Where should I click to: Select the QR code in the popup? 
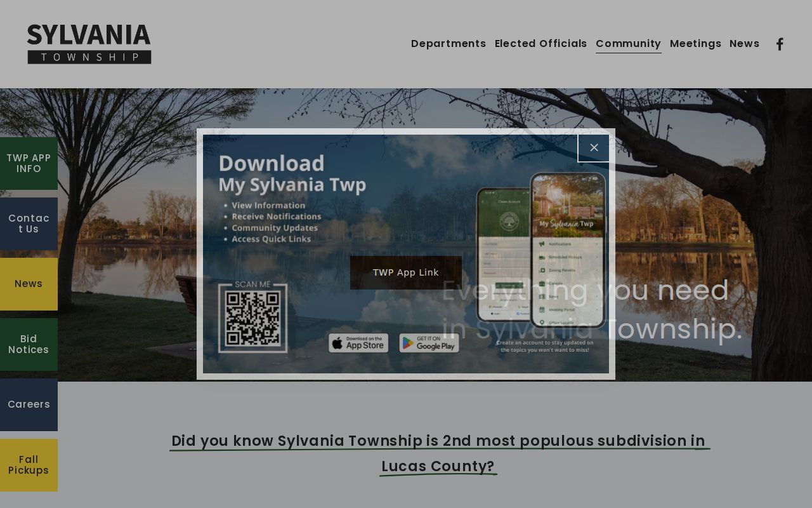(252, 317)
